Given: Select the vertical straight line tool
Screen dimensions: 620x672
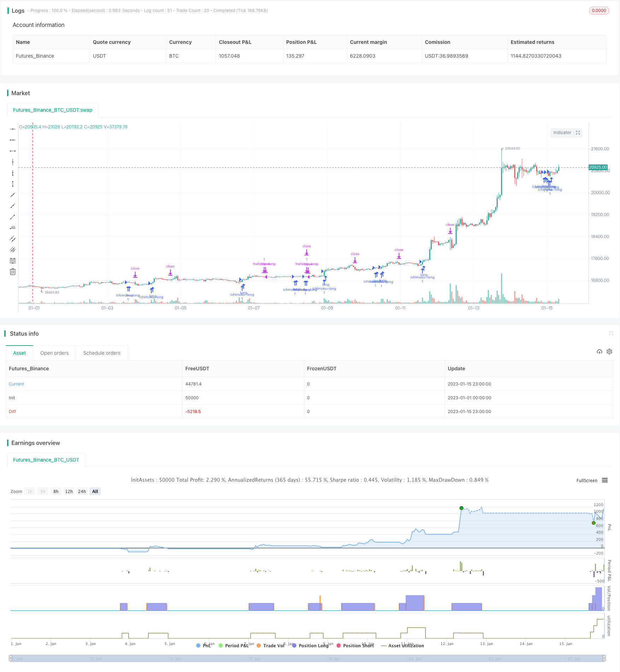Looking at the screenshot, I should tap(13, 162).
